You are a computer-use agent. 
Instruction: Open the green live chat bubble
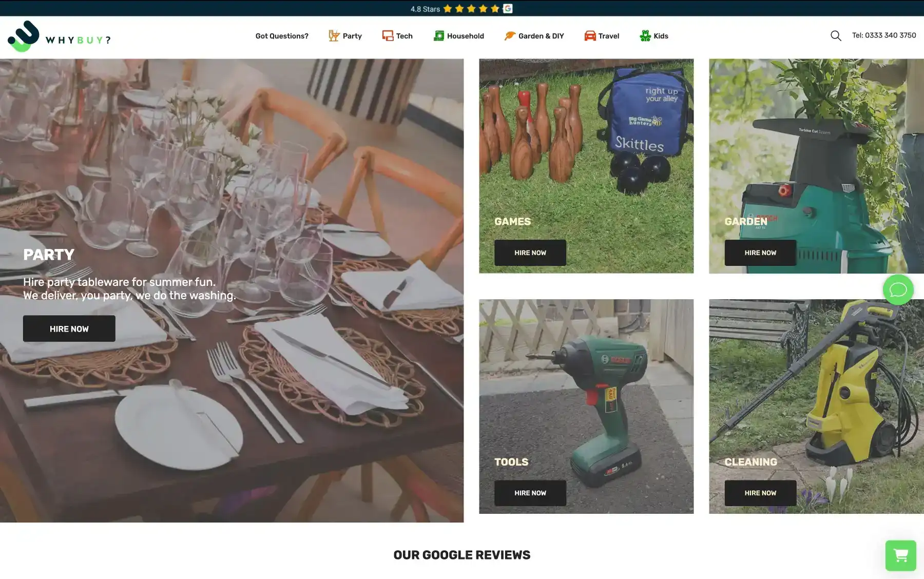pos(898,290)
